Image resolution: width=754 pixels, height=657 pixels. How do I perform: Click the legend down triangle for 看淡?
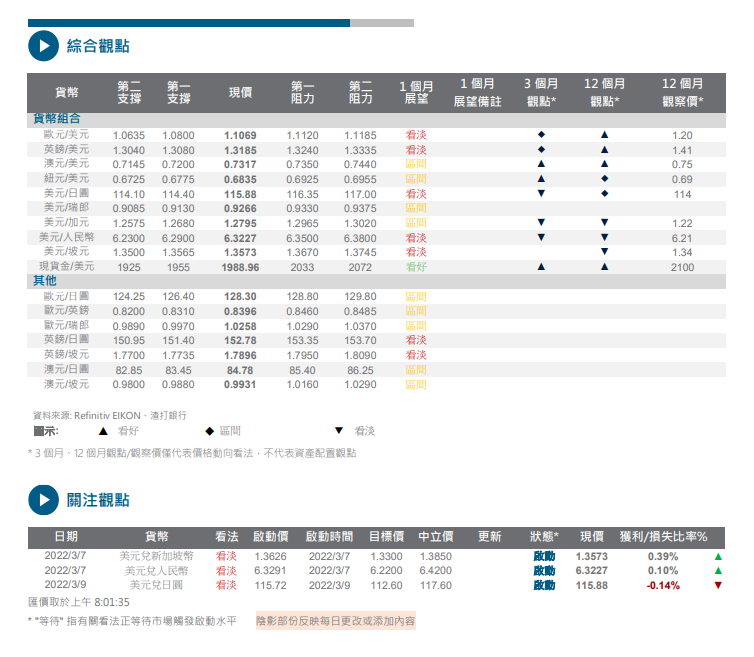tap(339, 430)
